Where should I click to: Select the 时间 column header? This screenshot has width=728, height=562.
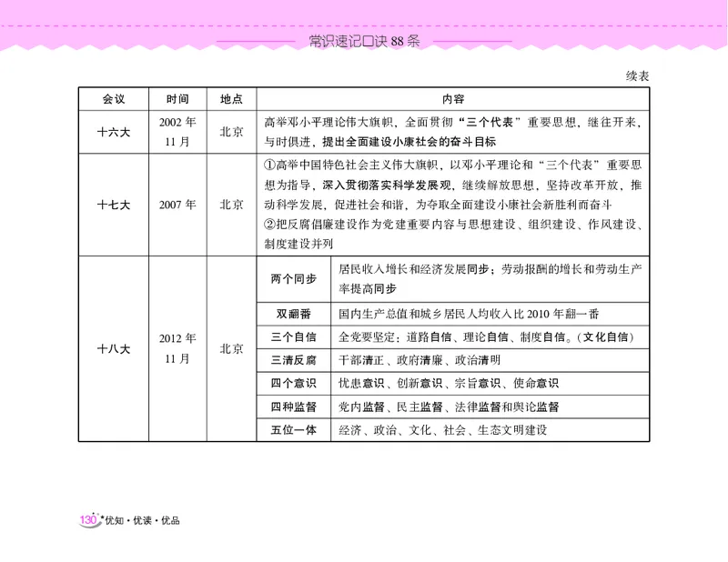pyautogui.click(x=177, y=100)
